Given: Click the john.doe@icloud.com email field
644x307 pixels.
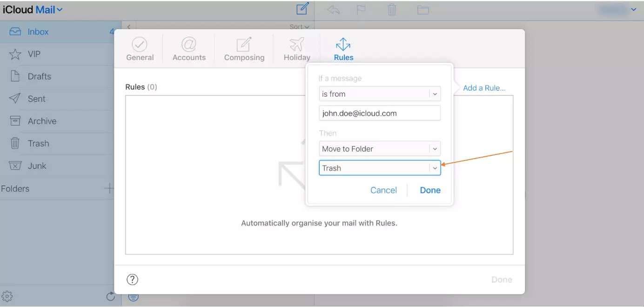Looking at the screenshot, I should coord(379,113).
